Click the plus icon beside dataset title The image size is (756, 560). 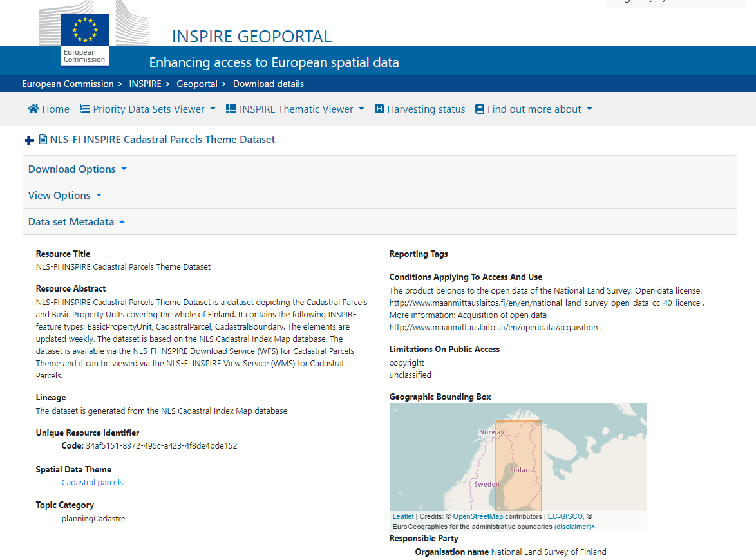[x=29, y=140]
